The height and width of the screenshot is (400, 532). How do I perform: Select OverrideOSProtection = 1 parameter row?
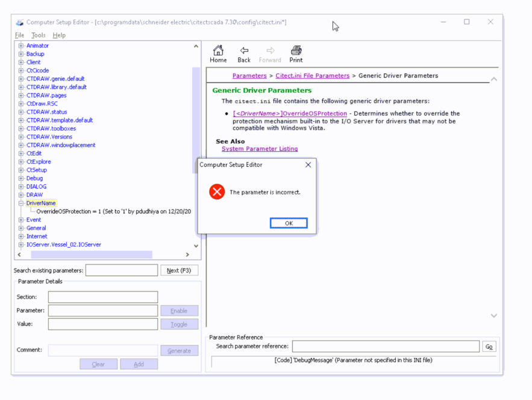click(x=114, y=211)
